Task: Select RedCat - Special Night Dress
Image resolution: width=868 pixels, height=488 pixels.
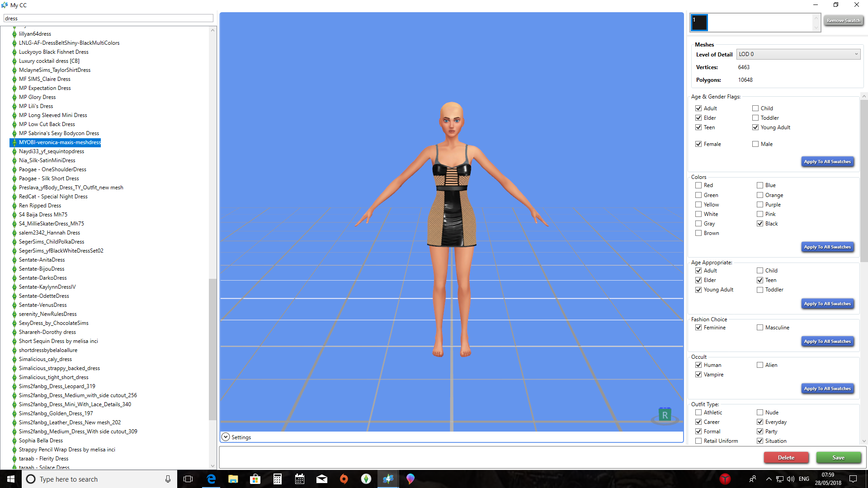Action: coord(53,197)
